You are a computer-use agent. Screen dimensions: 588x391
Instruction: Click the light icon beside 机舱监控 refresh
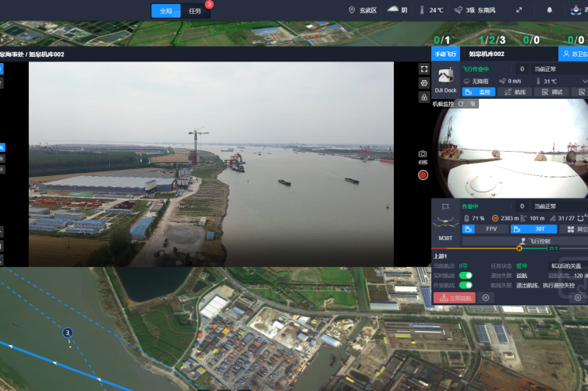pyautogui.click(x=473, y=104)
